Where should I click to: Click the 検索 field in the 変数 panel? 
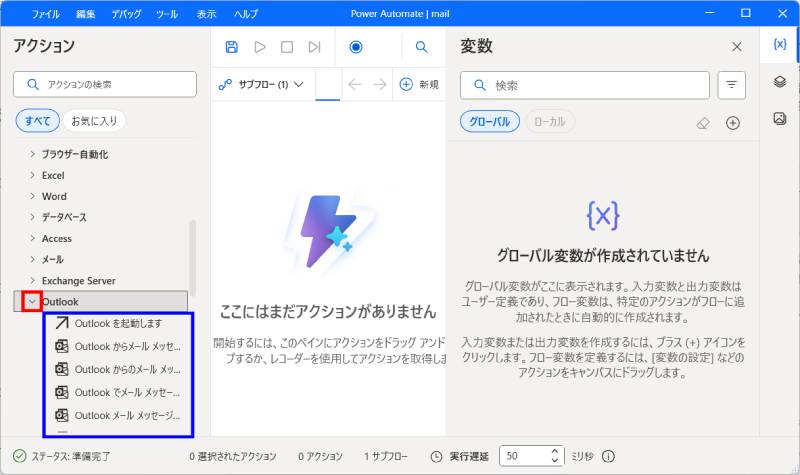click(x=585, y=85)
